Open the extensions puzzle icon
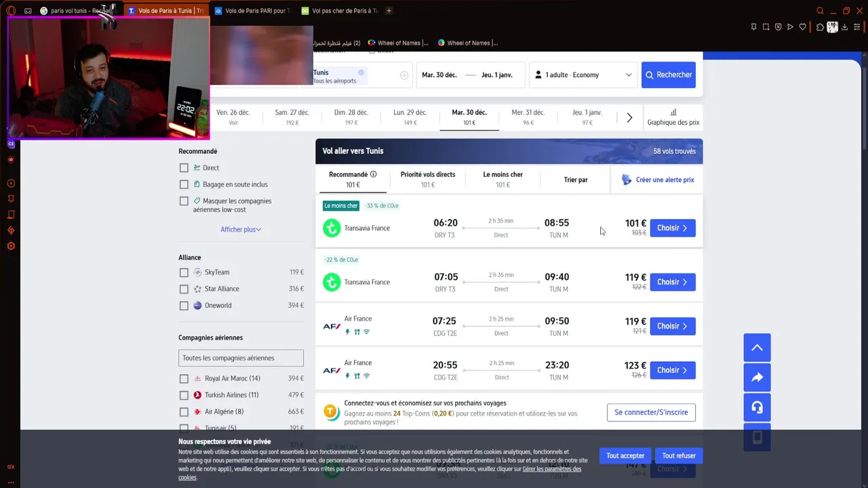This screenshot has height=488, width=868. pyautogui.click(x=820, y=27)
